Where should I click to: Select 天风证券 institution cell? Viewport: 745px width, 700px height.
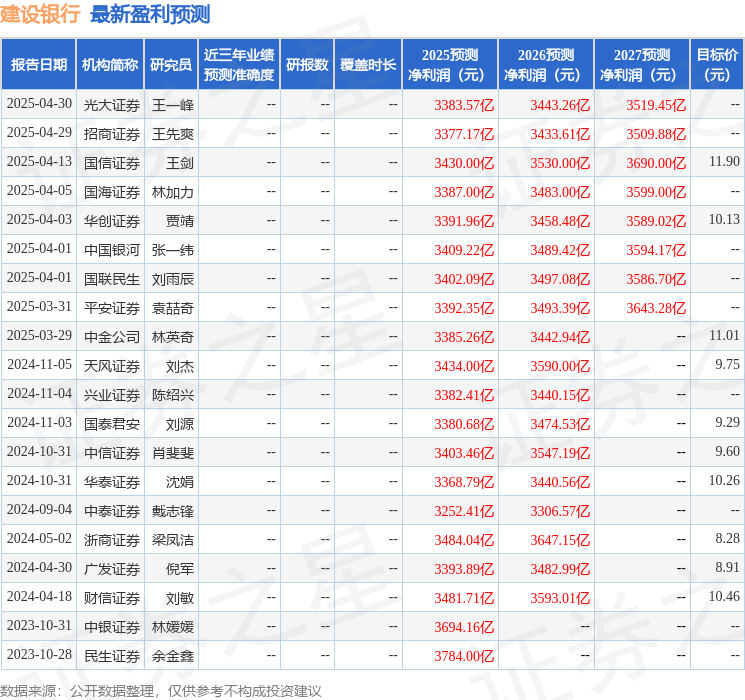(112, 366)
